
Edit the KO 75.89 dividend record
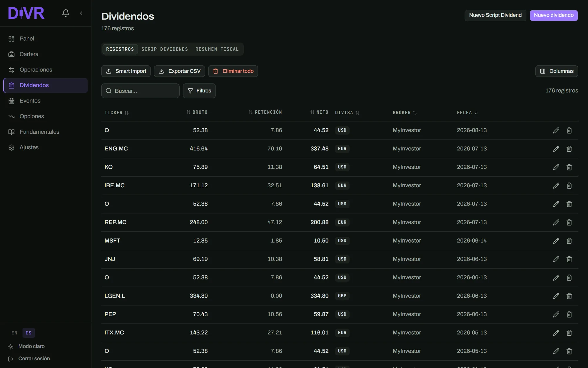tap(556, 167)
